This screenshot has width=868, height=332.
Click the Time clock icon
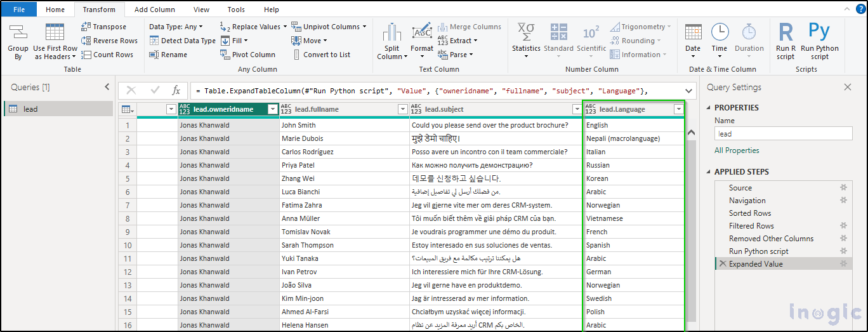point(720,32)
